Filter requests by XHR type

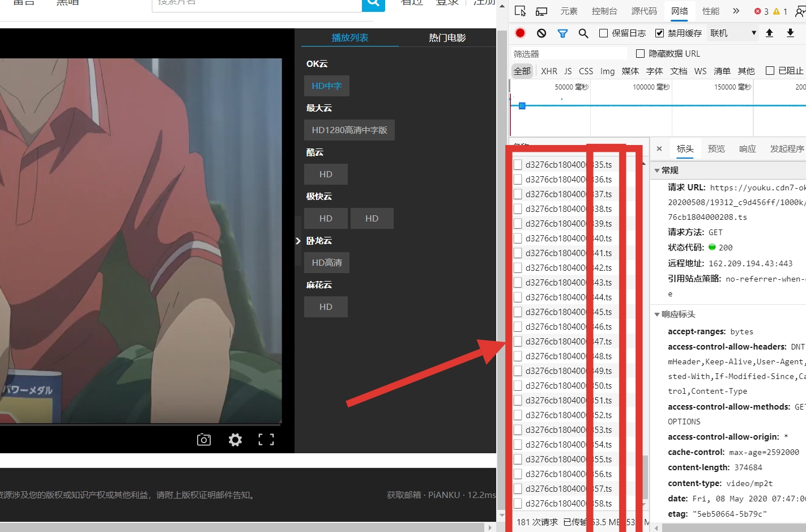pos(549,71)
